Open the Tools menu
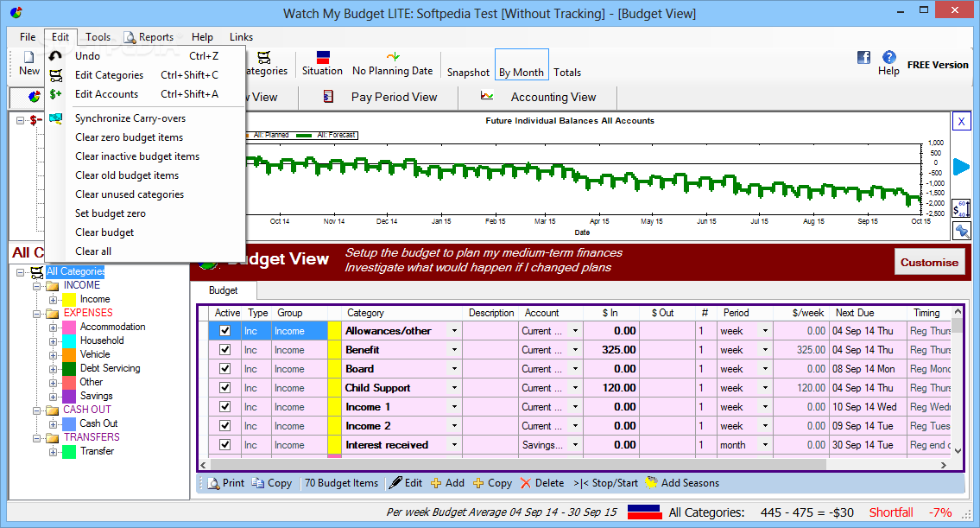 [98, 37]
